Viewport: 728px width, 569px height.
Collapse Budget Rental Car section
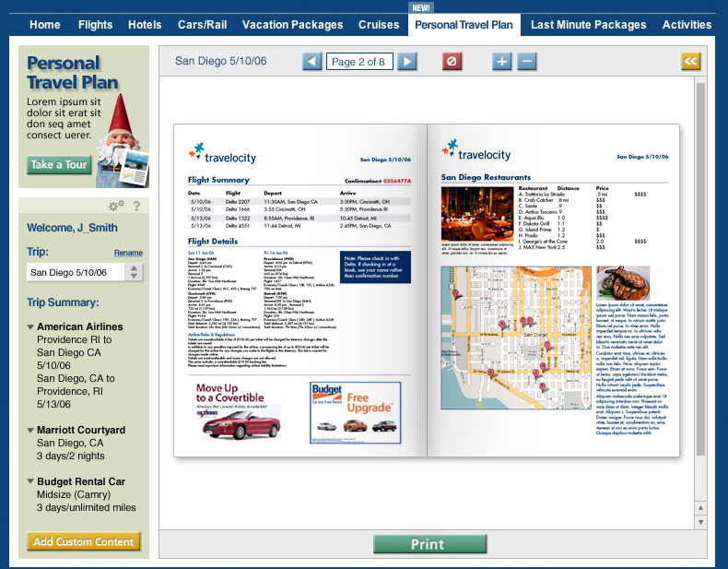pyautogui.click(x=30, y=481)
